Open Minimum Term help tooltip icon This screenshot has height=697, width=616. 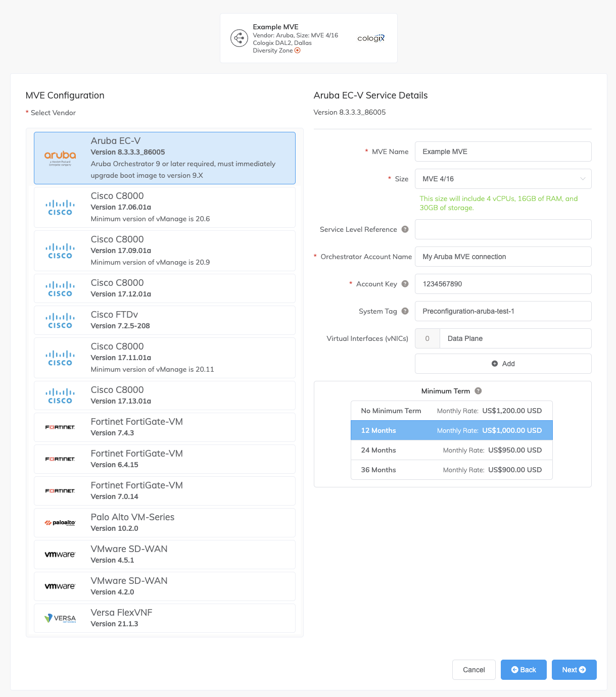point(478,391)
